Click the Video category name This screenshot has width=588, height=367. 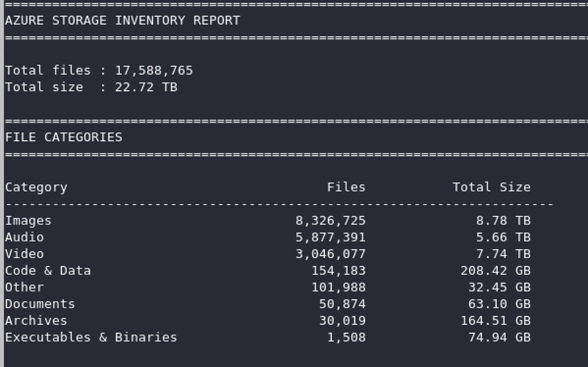tap(24, 254)
